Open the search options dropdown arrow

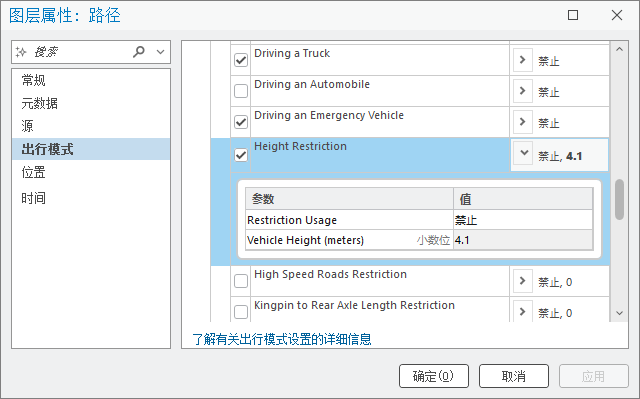160,52
